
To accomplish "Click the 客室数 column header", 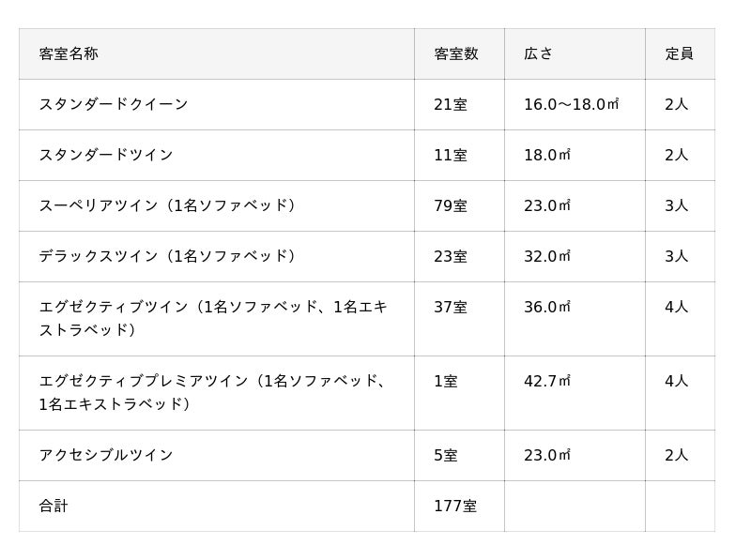I will tap(456, 53).
